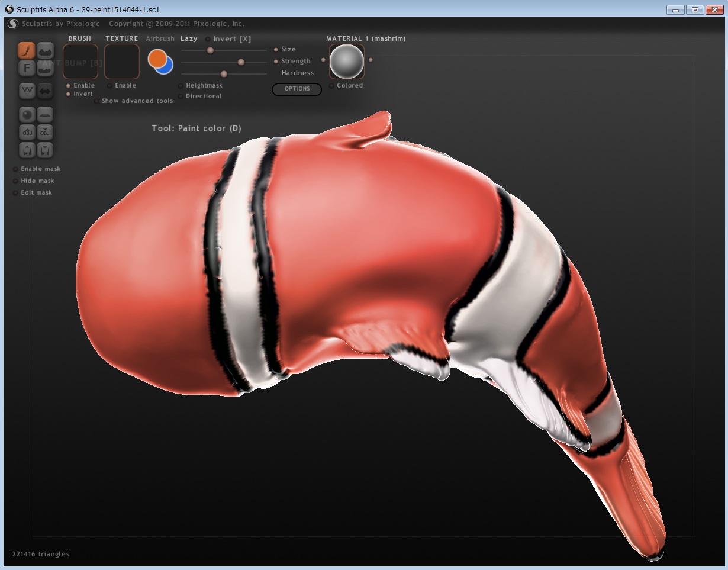Toggle the Invert [X] option
This screenshot has height=570, width=728.
pyautogui.click(x=208, y=39)
